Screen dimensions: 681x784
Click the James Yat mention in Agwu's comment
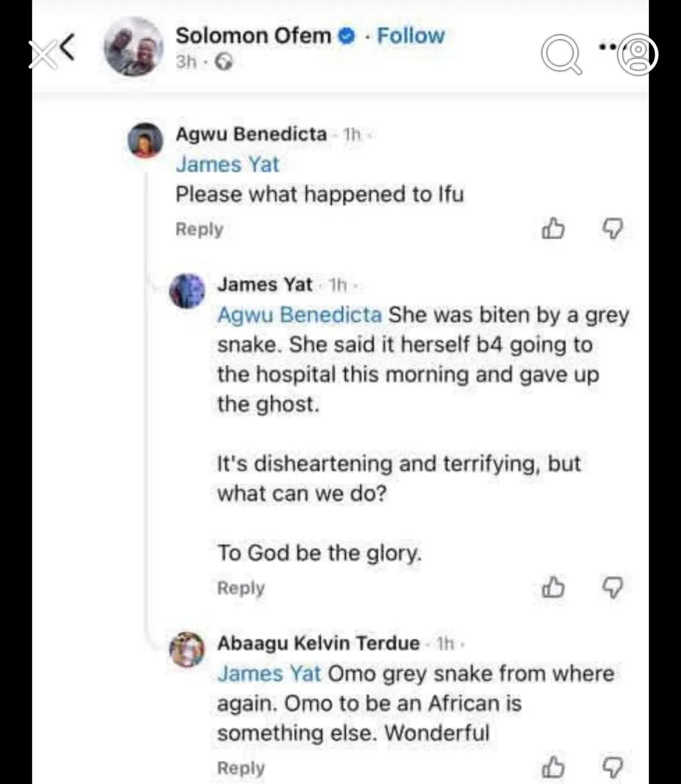[228, 164]
